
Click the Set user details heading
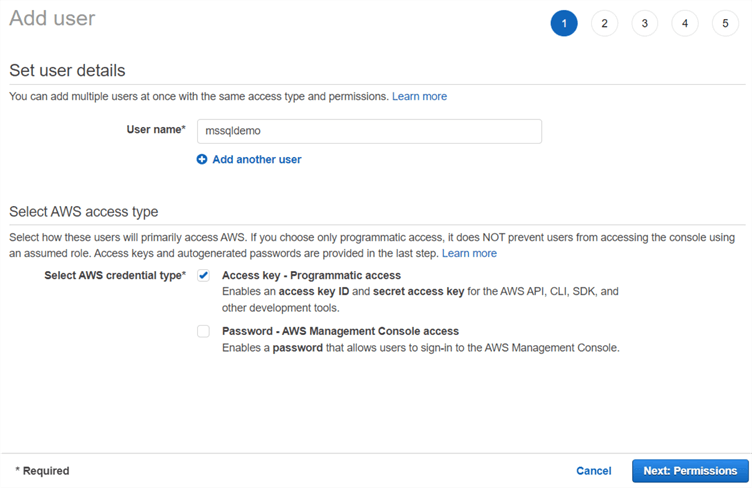[67, 70]
